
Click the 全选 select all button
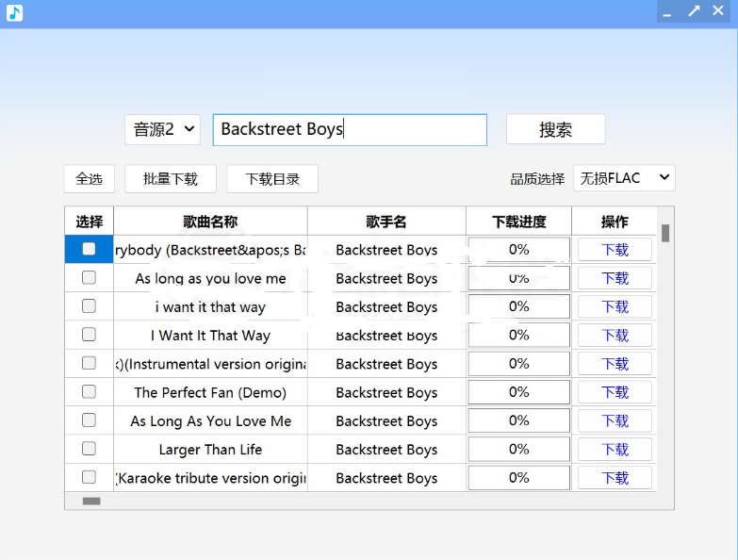tap(89, 179)
